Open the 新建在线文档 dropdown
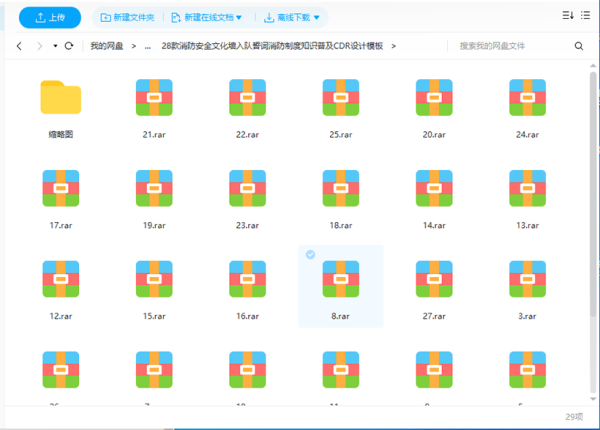Image resolution: width=600 pixels, height=430 pixels. pyautogui.click(x=207, y=18)
